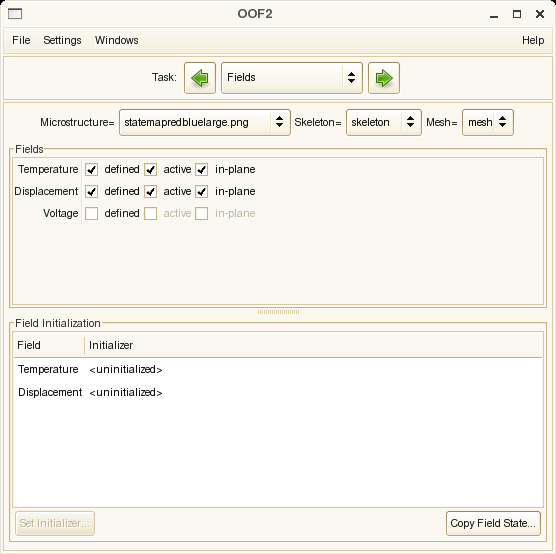Open the Skeleton dropdown
The width and height of the screenshot is (556, 554).
(384, 122)
